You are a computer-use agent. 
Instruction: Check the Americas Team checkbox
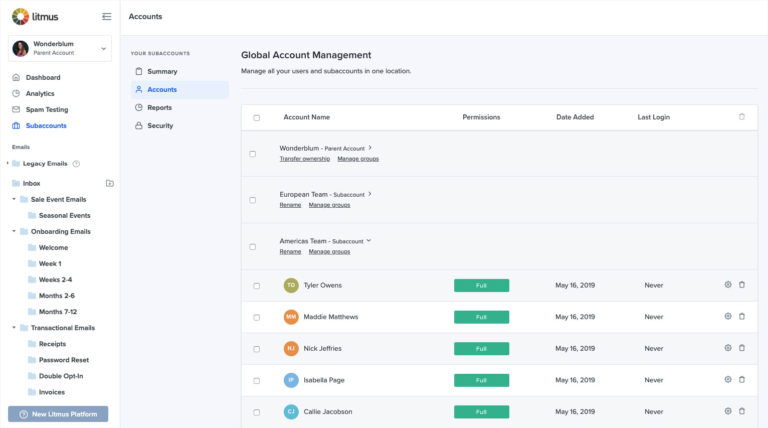click(x=253, y=247)
